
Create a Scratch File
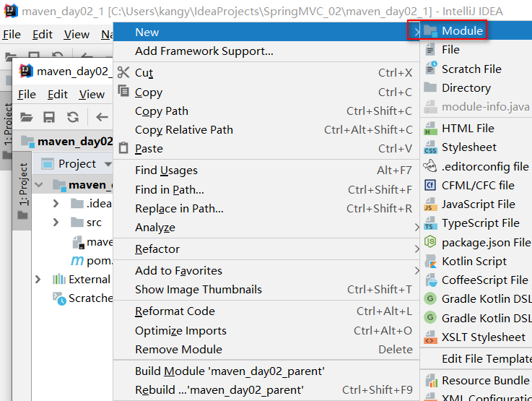476,69
